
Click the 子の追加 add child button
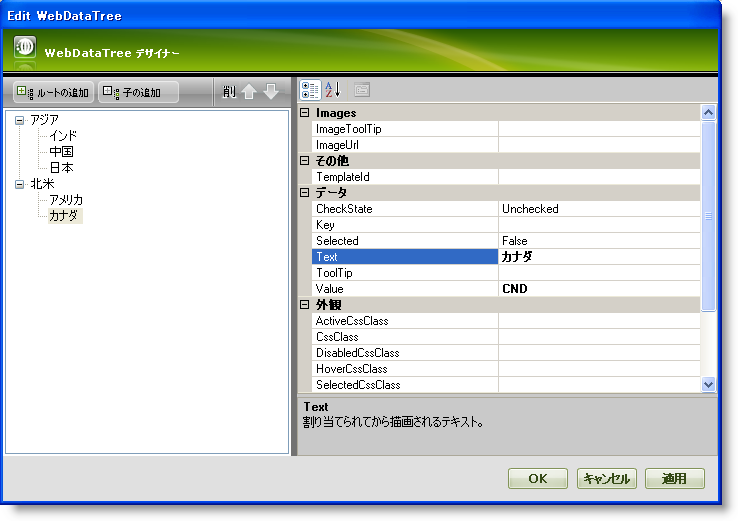[x=138, y=92]
